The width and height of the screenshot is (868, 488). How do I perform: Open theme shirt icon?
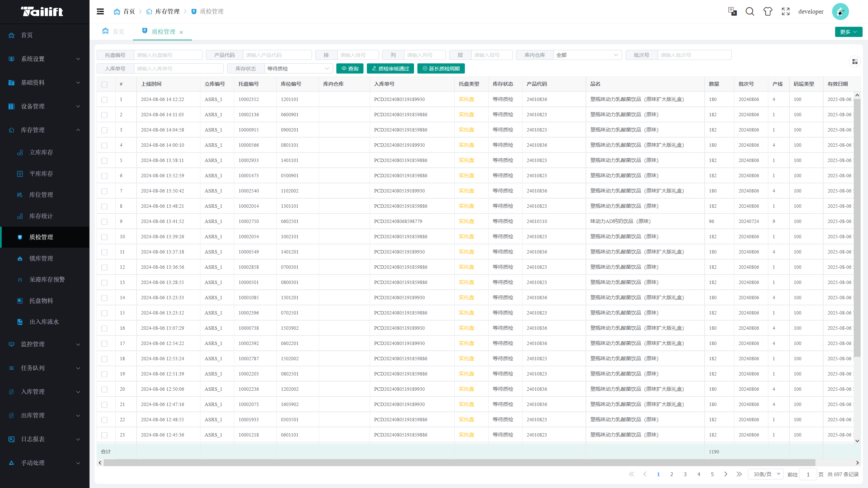pyautogui.click(x=768, y=12)
